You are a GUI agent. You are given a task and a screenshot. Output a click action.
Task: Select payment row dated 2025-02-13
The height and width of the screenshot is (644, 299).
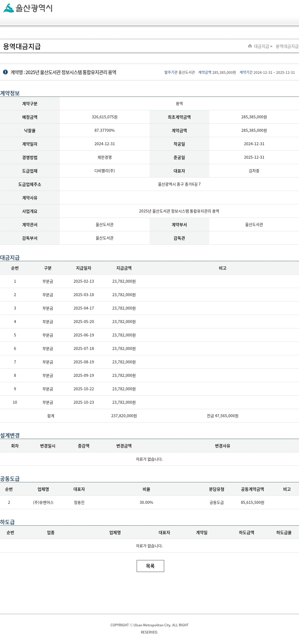(84, 281)
